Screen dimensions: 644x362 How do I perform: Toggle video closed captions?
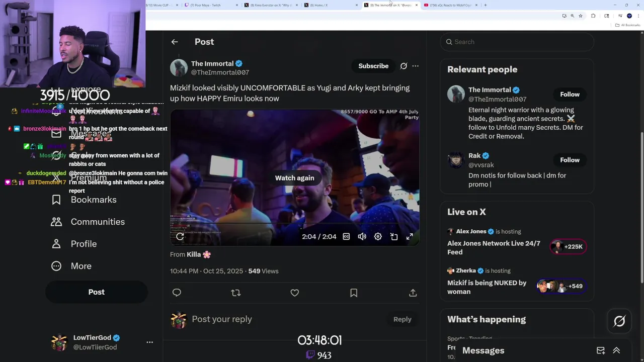point(346,236)
